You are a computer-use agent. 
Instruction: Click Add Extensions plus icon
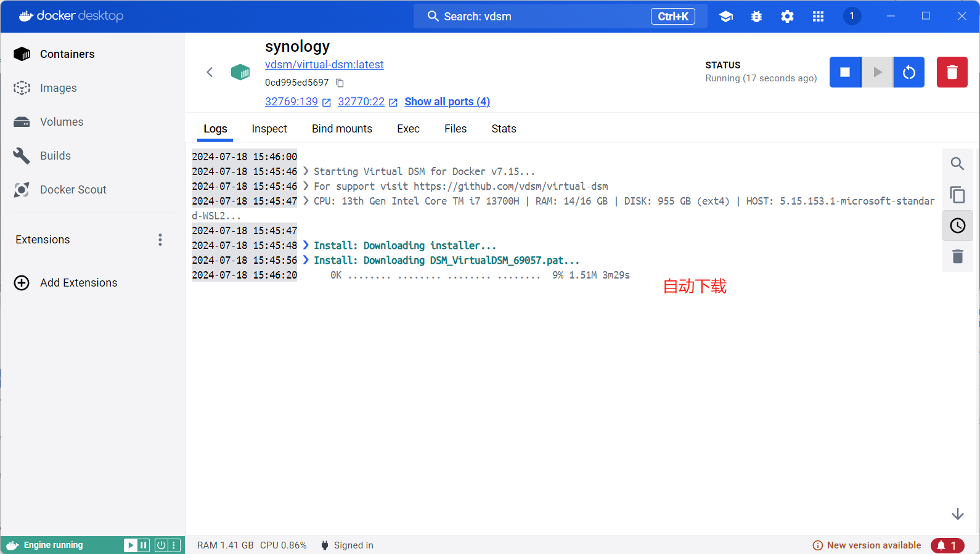click(22, 283)
